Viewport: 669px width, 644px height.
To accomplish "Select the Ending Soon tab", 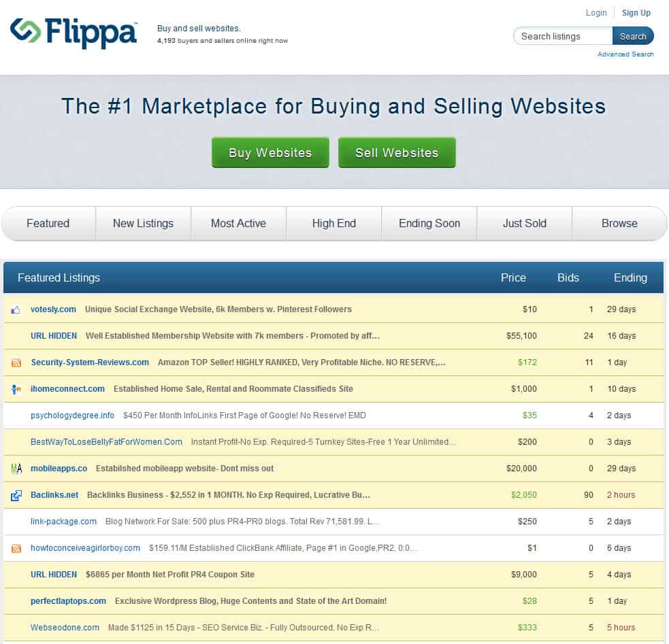I will click(x=429, y=224).
